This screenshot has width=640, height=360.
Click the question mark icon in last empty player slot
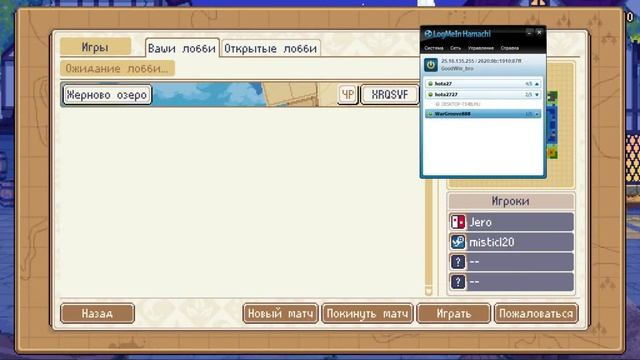tap(458, 282)
